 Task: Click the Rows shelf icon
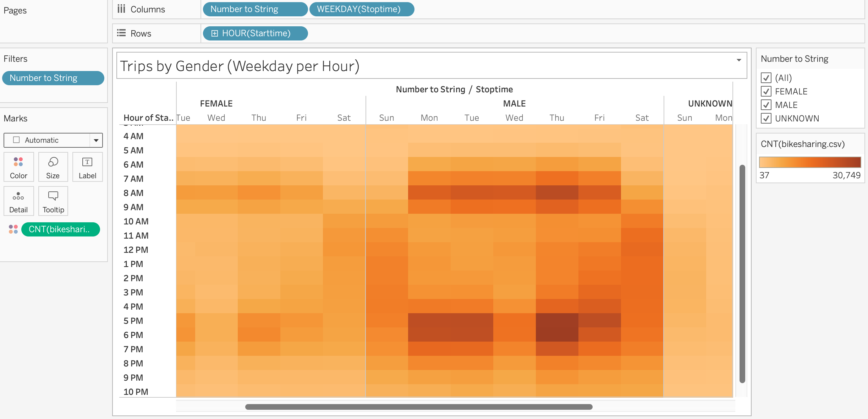point(121,33)
